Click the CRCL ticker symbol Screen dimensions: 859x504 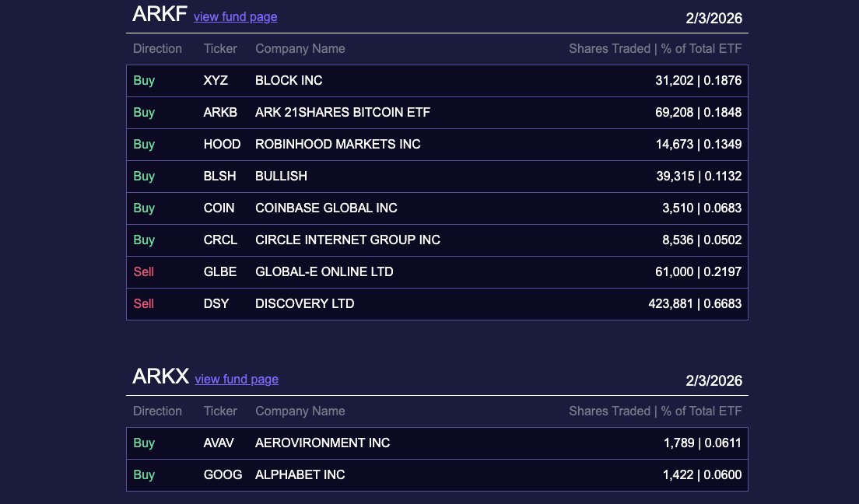click(220, 240)
